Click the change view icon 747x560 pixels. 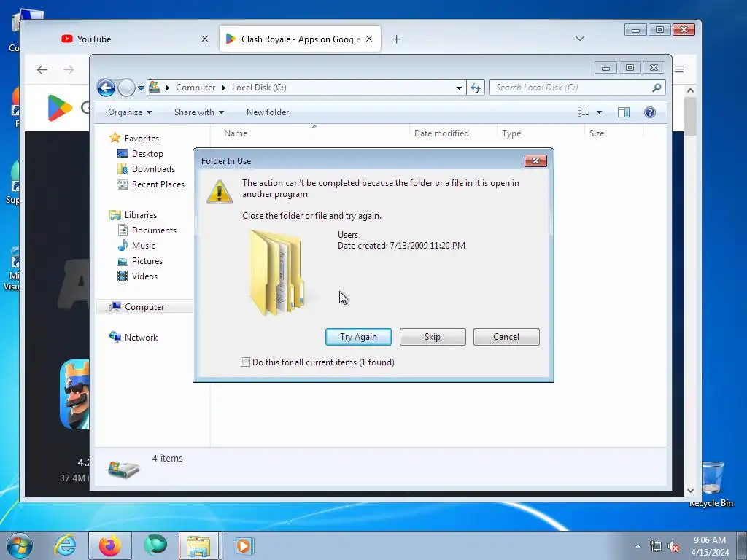click(583, 112)
